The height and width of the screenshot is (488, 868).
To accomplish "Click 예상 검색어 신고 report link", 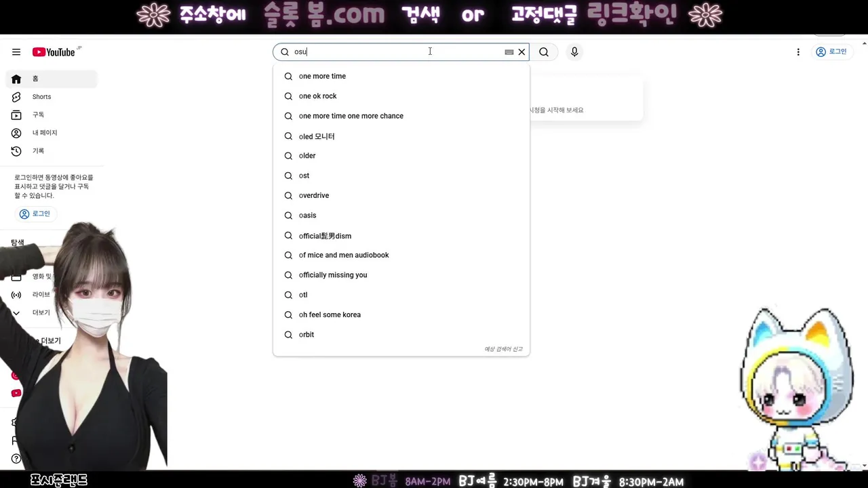I will (503, 349).
